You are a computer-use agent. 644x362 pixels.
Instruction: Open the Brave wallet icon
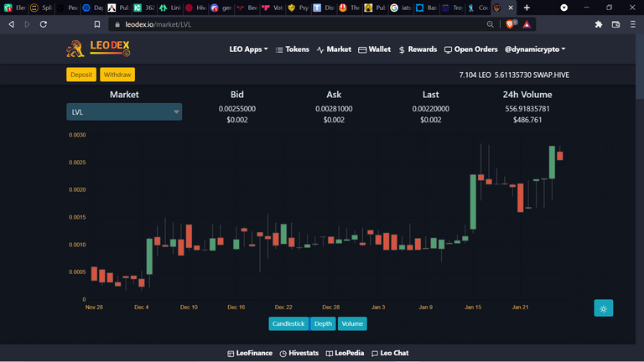coord(615,24)
